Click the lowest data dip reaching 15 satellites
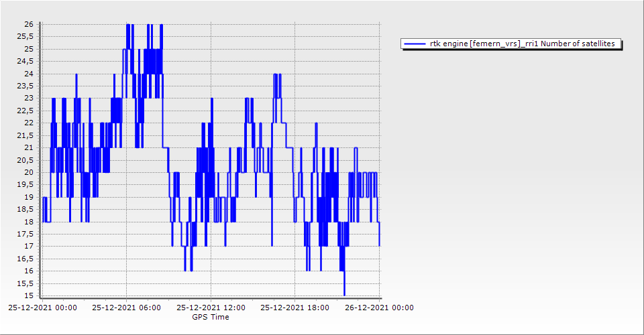Viewport: 644px width, 335px height. tap(344, 294)
